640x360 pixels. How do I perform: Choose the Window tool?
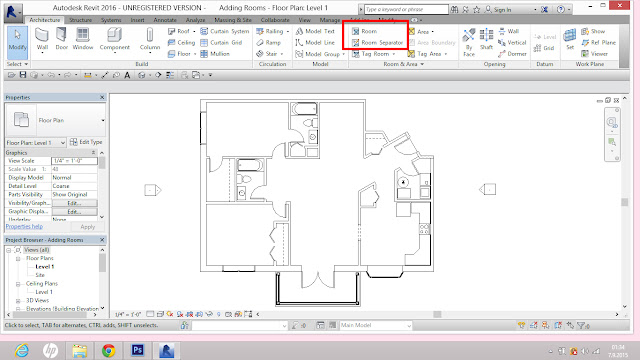click(83, 40)
